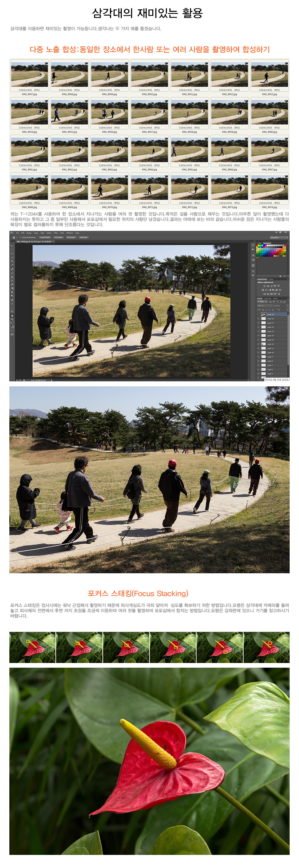Expand the layer Kind filter dropdown
299x868 pixels.
[262, 302]
